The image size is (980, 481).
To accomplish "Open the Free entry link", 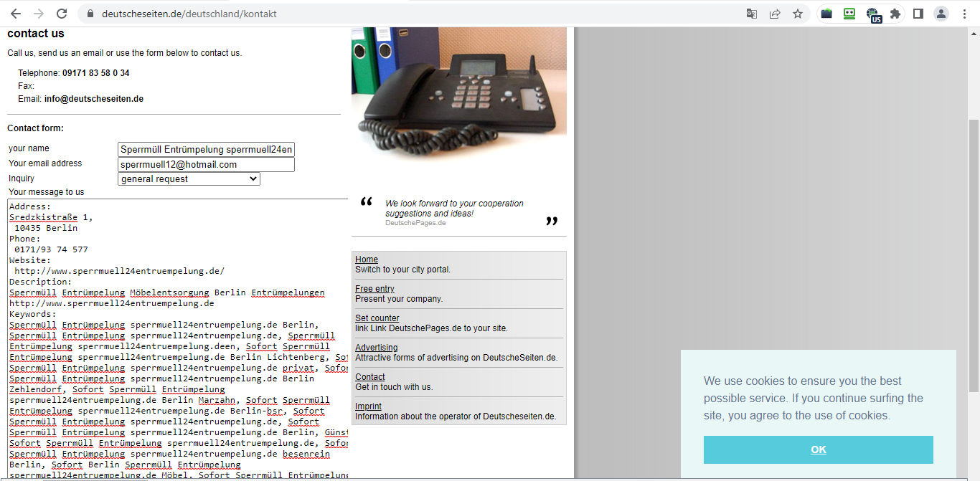I will (x=374, y=289).
